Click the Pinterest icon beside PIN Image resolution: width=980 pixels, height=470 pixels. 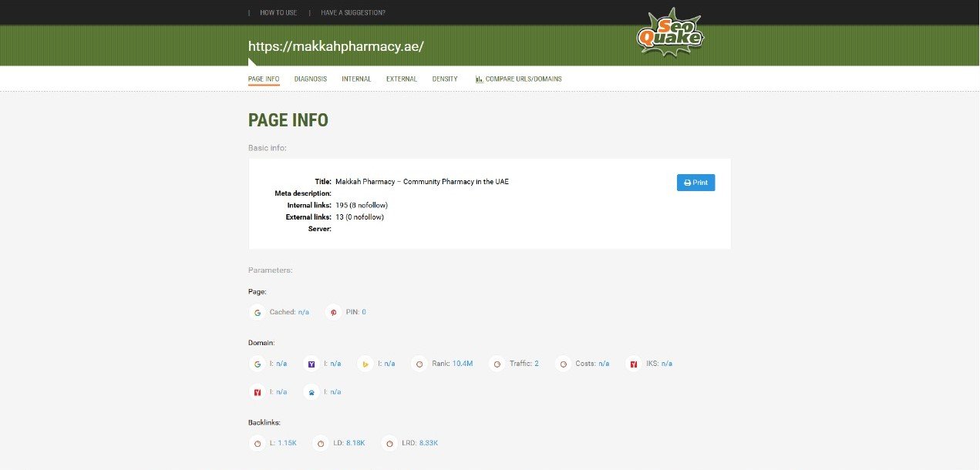point(334,312)
